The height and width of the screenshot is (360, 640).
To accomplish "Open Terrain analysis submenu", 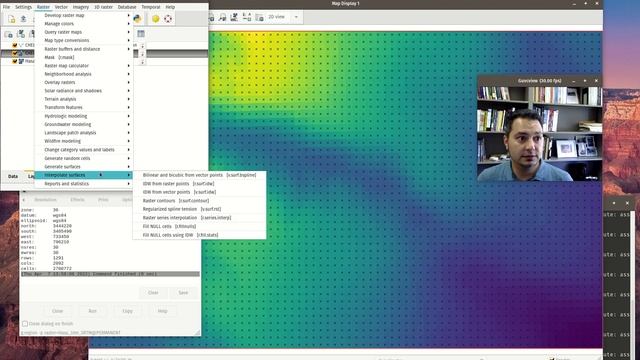I will pos(84,99).
